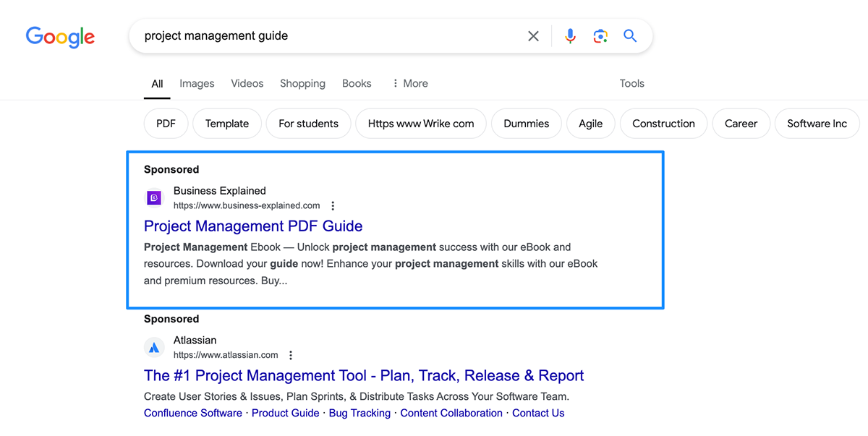Click the microphone icon for voice search

click(x=570, y=35)
